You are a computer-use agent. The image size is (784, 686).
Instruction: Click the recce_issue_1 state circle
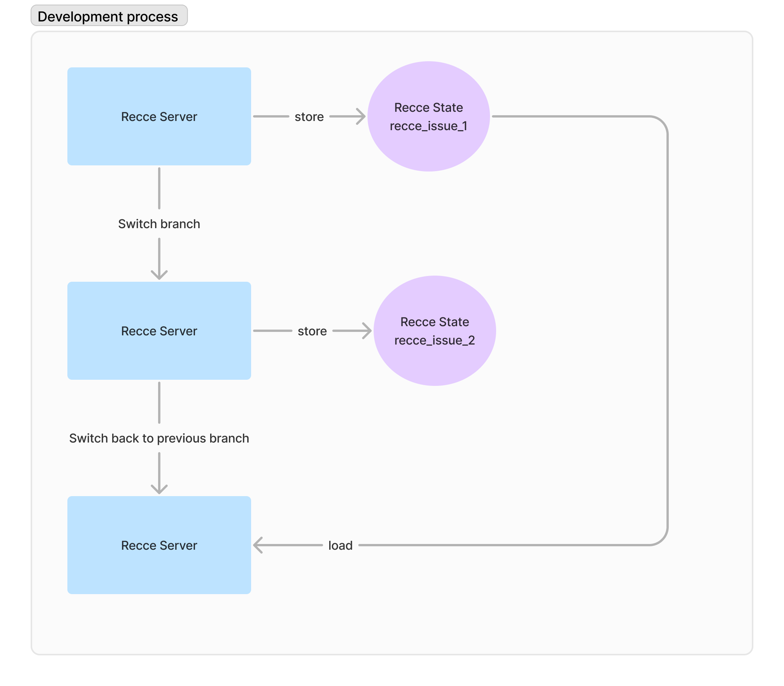tap(428, 116)
